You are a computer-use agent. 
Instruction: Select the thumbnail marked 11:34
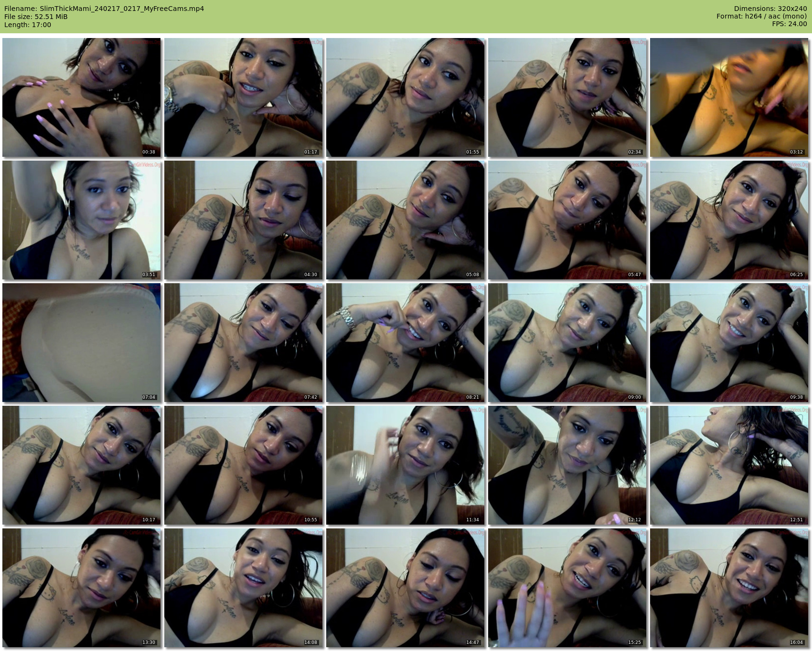tap(405, 465)
